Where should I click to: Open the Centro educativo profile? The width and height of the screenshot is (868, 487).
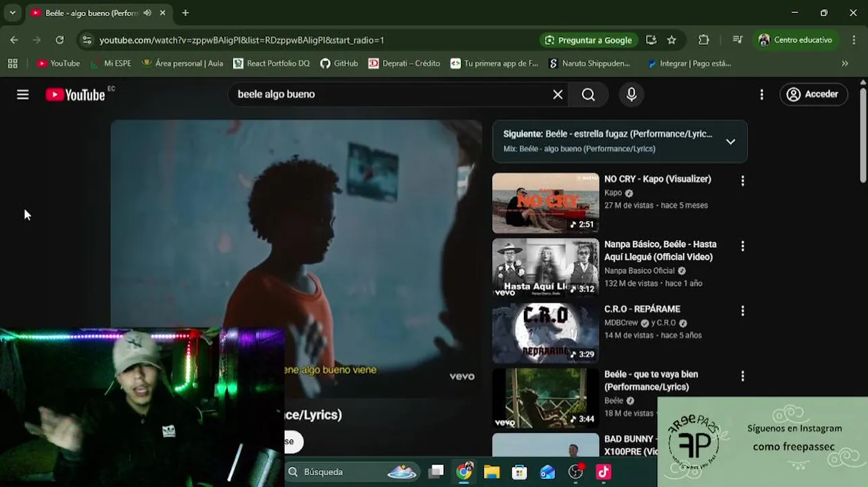796,40
